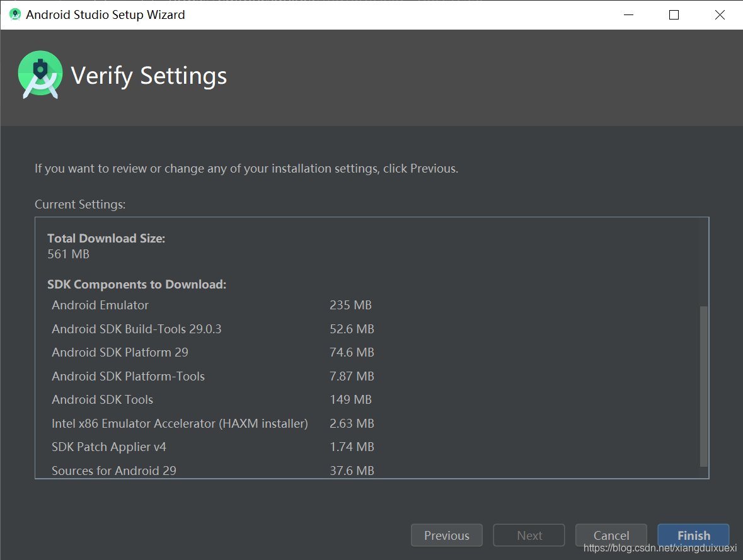Select Intel x86 Emulator Accelerator row
This screenshot has width=743, height=560.
tap(212, 423)
